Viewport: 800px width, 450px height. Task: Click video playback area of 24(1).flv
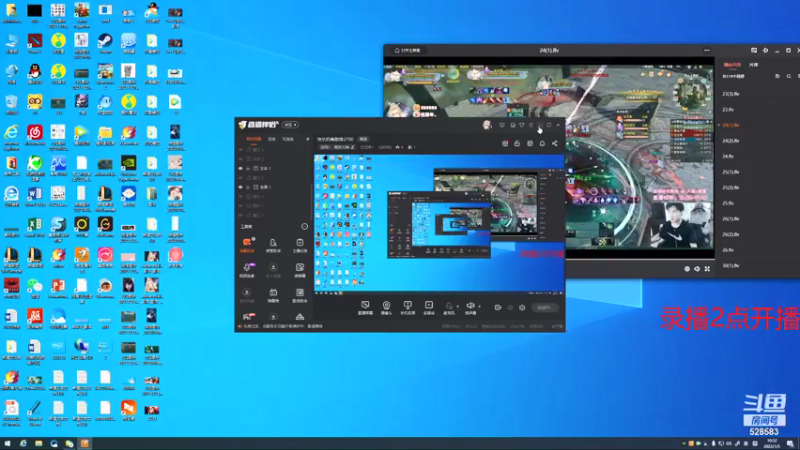pyautogui.click(x=548, y=158)
